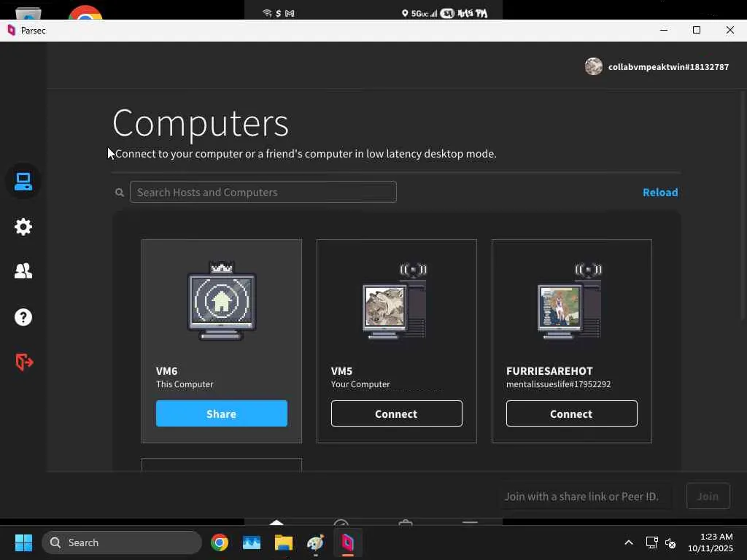Click the profile avatar picture

click(594, 66)
